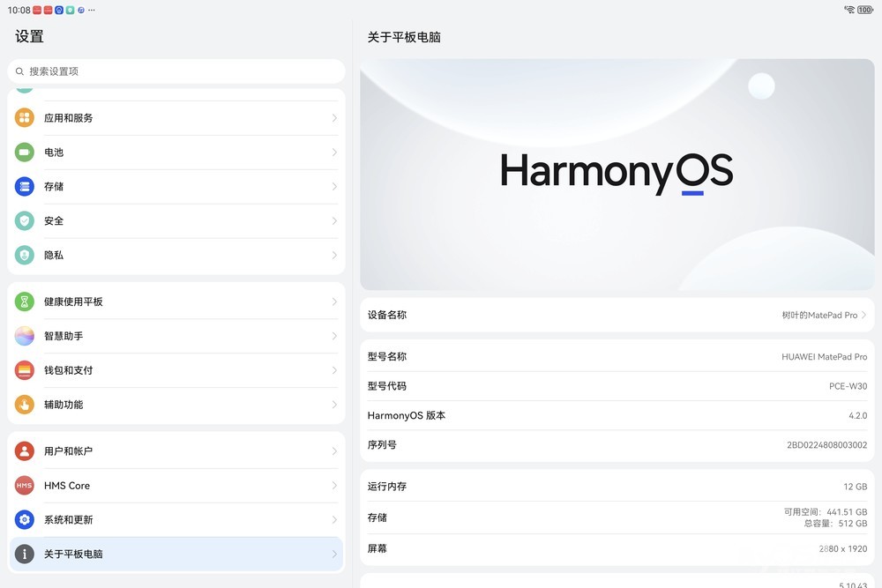
Task: Click the HarmonyOS 版本 row
Action: 617,415
